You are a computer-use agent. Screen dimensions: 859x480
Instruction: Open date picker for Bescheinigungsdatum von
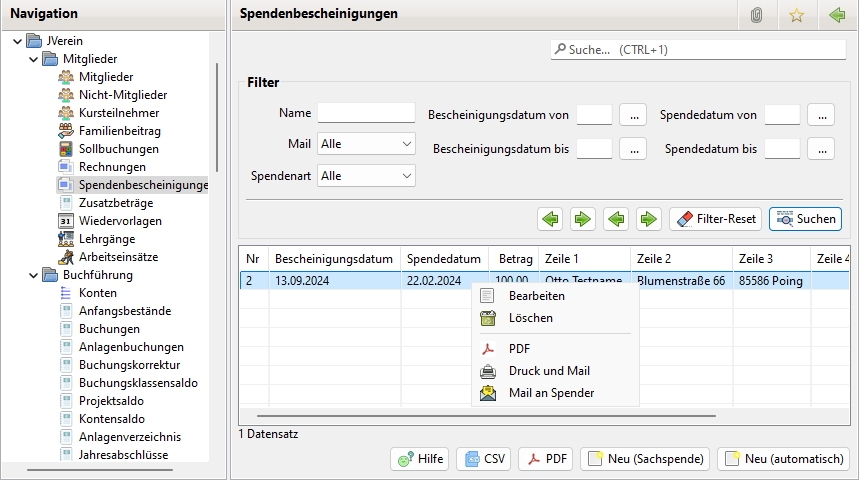tap(633, 115)
